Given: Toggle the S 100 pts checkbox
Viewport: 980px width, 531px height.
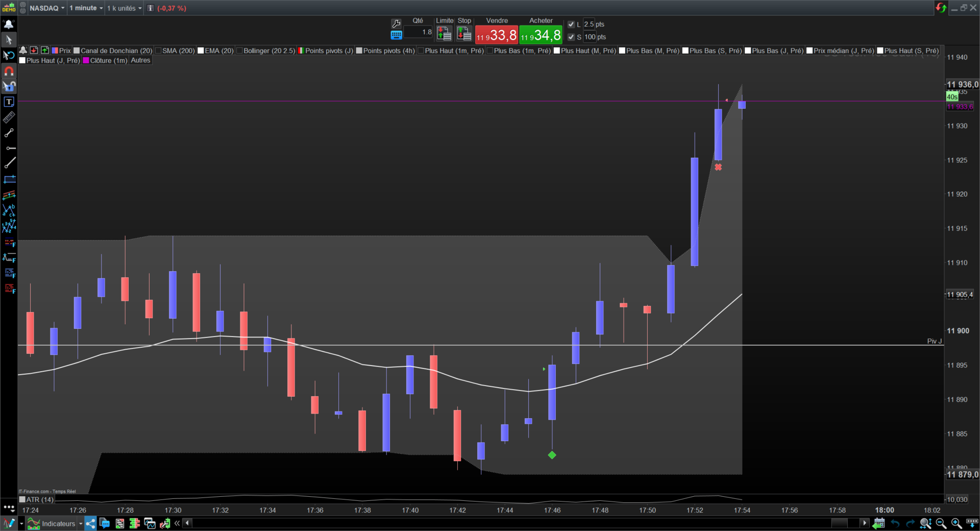Looking at the screenshot, I should (x=571, y=37).
